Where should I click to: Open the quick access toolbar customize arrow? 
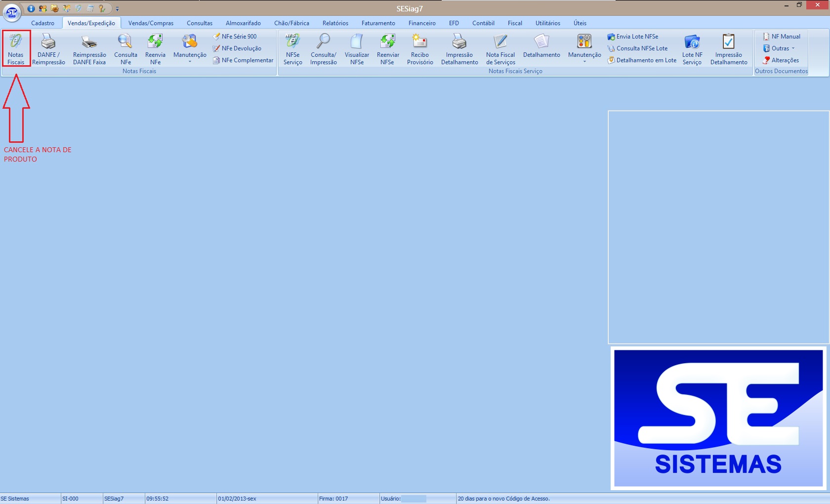[x=117, y=9]
